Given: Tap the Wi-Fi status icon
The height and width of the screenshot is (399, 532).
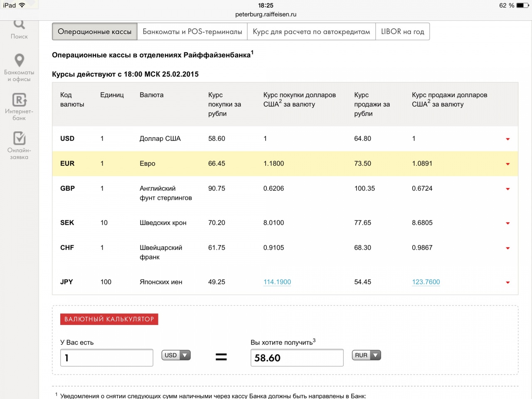Looking at the screenshot, I should coord(22,5).
